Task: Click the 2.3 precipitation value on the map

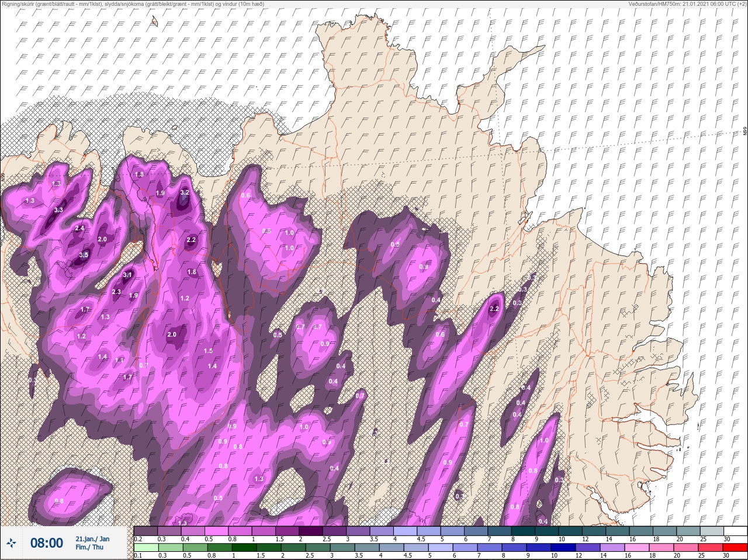Action: (116, 292)
